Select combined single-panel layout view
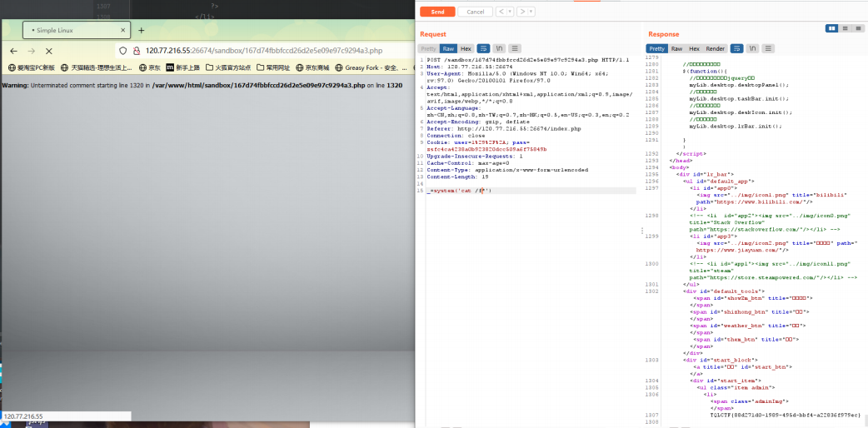Viewport: 868px width, 428px height. point(857,28)
